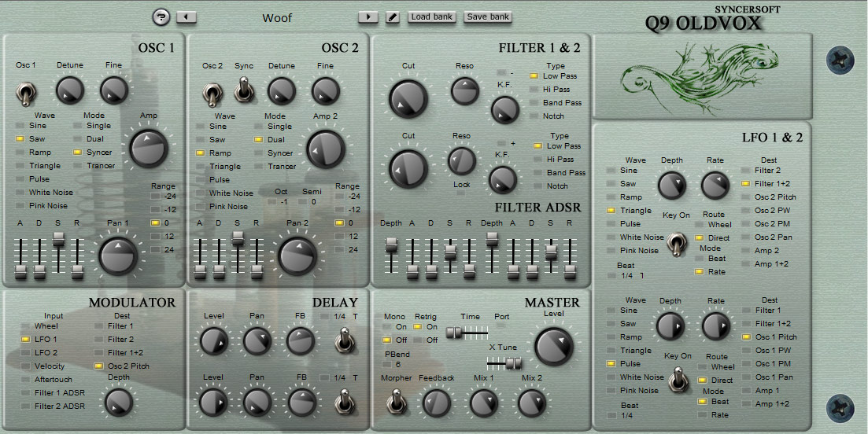Click the round help icon beside preset arrows
The image size is (868, 434).
pos(161,17)
